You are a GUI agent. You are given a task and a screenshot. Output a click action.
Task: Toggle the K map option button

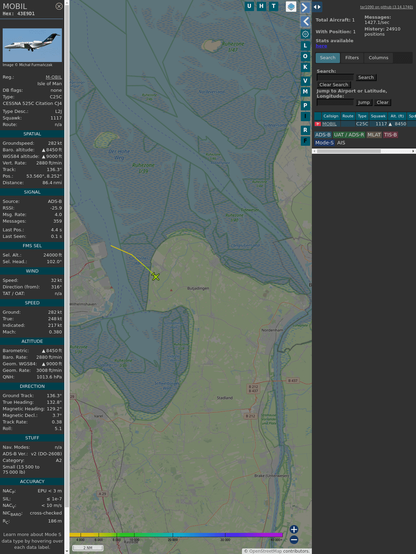coord(305,67)
